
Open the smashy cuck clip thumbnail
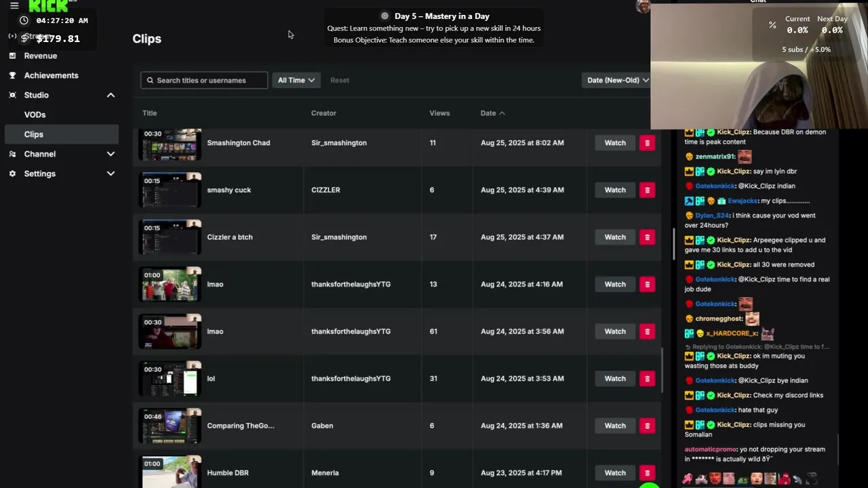(171, 190)
